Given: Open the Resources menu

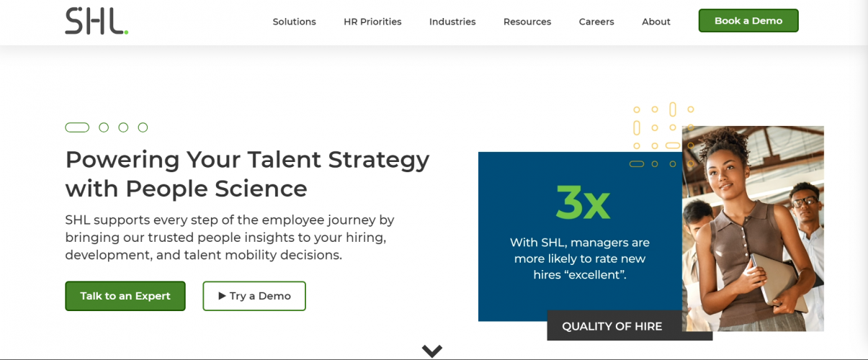Looking at the screenshot, I should [527, 22].
